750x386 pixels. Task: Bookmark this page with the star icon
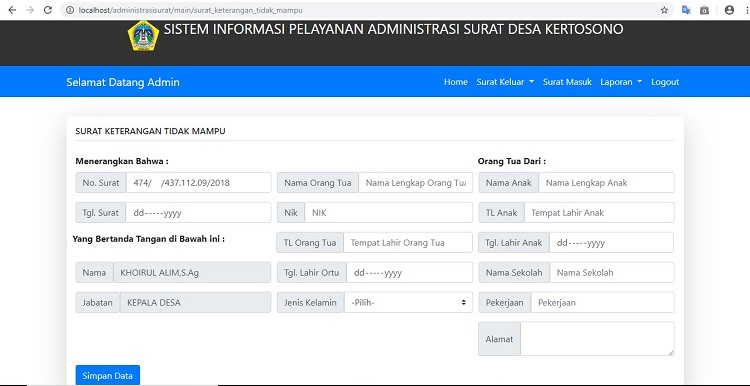point(664,10)
